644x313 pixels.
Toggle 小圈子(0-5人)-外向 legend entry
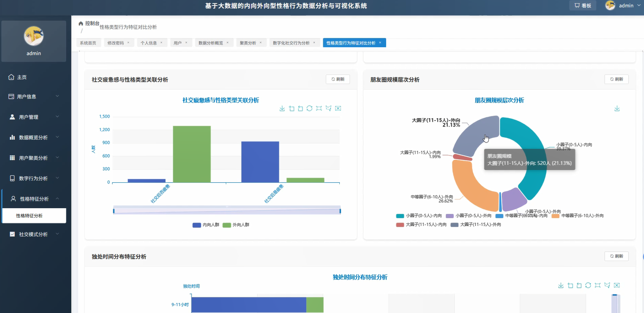click(469, 216)
